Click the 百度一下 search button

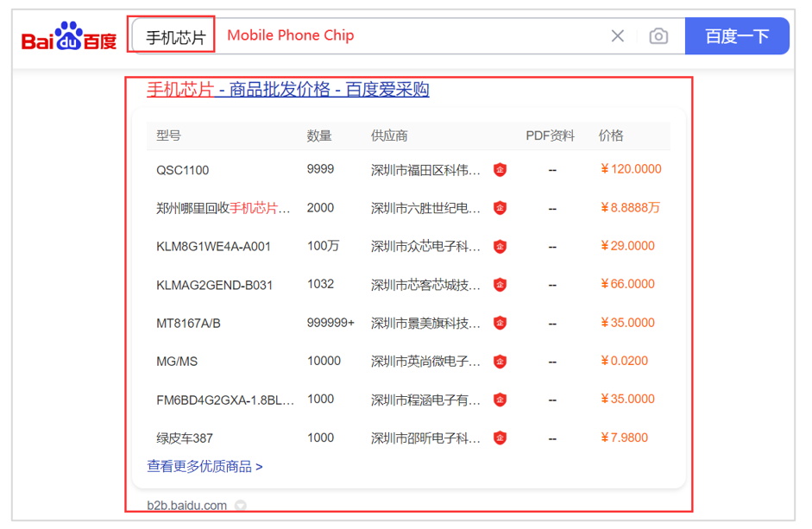(736, 35)
